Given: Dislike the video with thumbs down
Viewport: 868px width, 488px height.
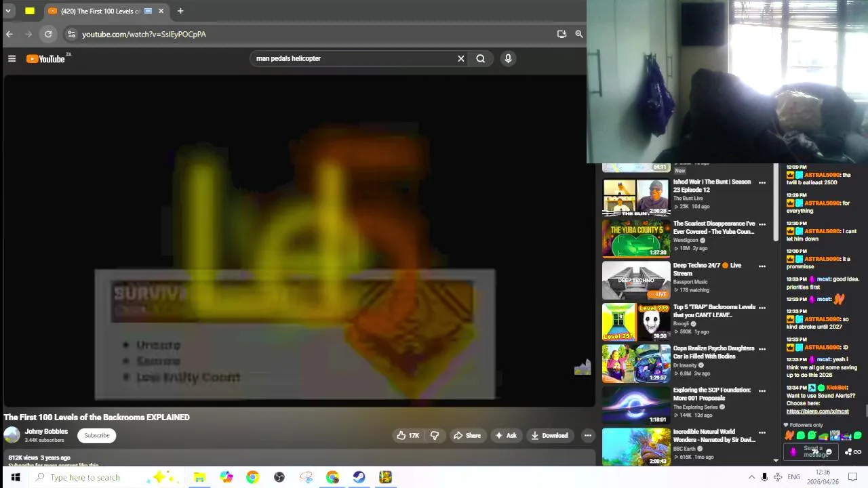Looking at the screenshot, I should pyautogui.click(x=435, y=436).
